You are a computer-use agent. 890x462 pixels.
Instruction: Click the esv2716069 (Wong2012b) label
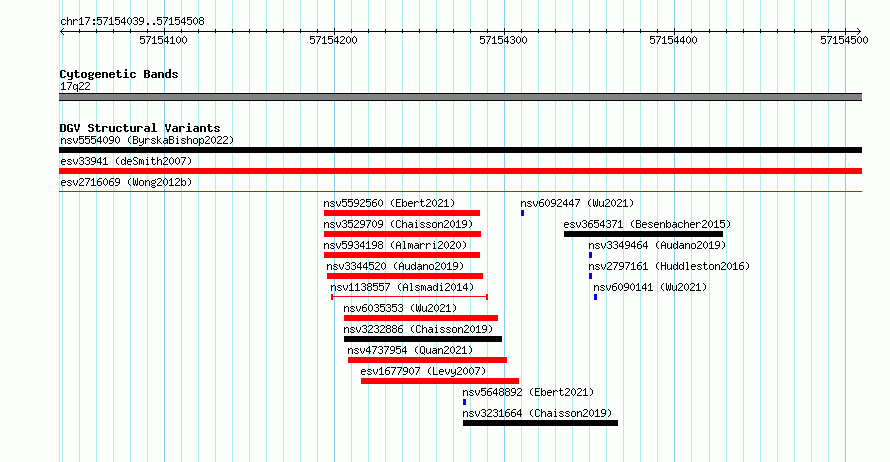pos(126,182)
